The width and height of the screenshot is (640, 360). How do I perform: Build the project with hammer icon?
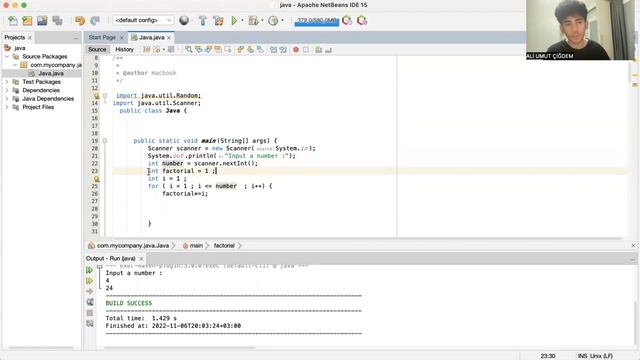202,20
